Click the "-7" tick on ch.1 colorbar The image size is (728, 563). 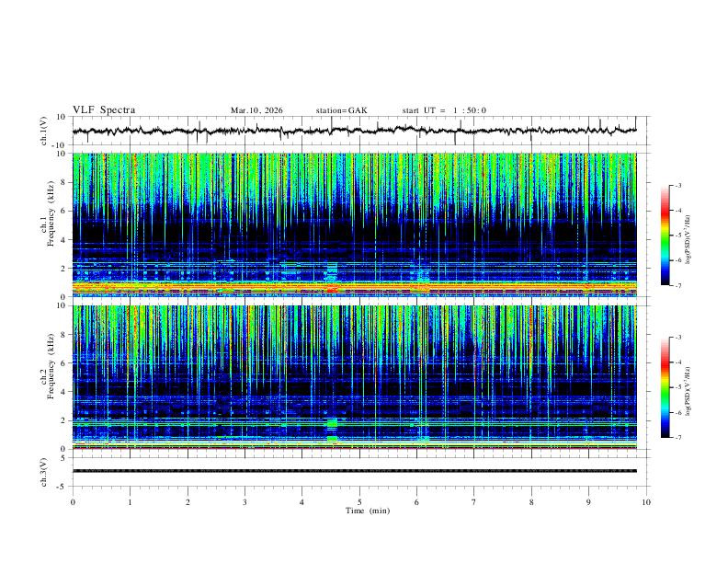[x=677, y=285]
